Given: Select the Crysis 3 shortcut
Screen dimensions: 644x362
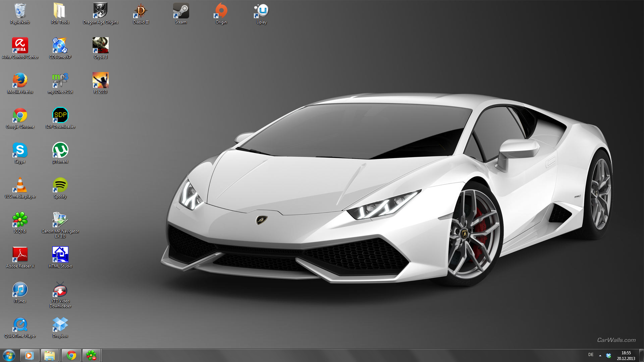Looking at the screenshot, I should click(x=100, y=49).
